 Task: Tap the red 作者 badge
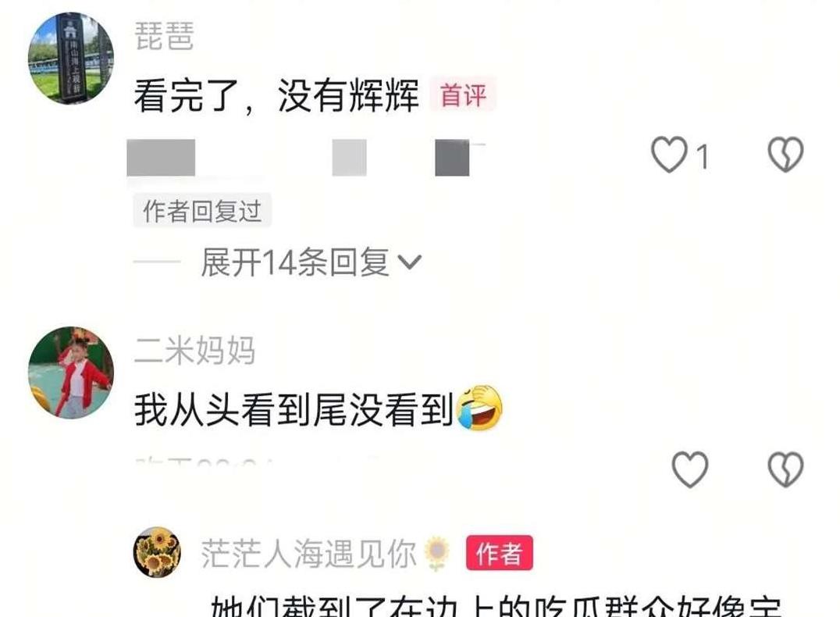pos(500,553)
